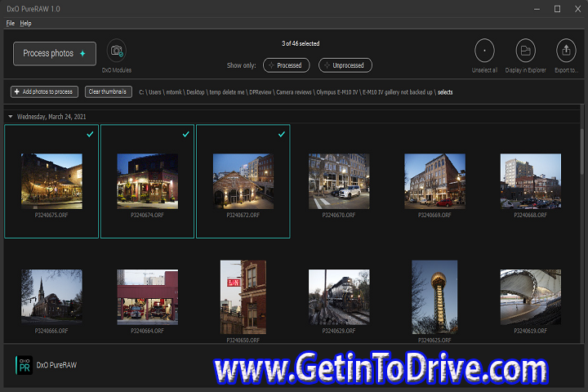Viewport: 588px width, 392px height.
Task: Click the file name label P3240670.ORF
Action: click(x=339, y=215)
